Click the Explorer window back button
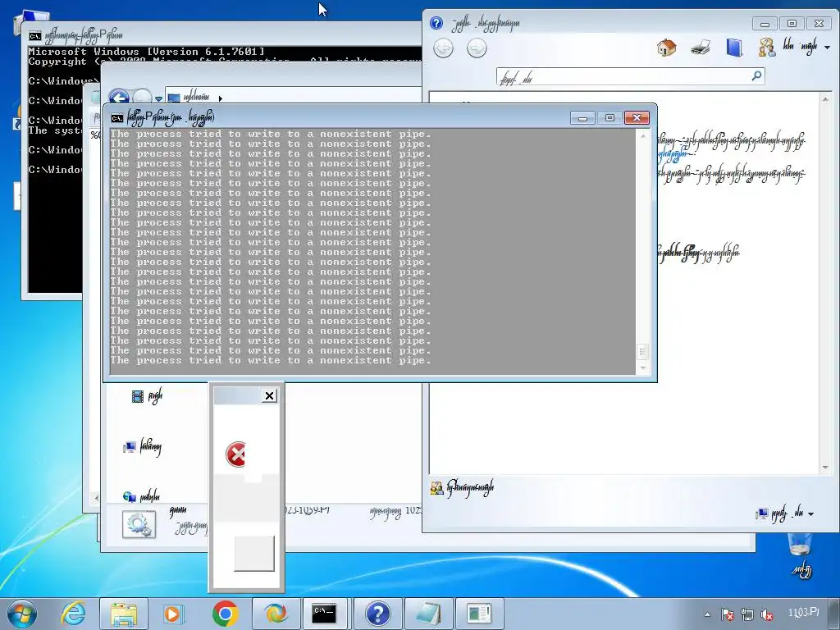This screenshot has width=840, height=630. point(119,98)
